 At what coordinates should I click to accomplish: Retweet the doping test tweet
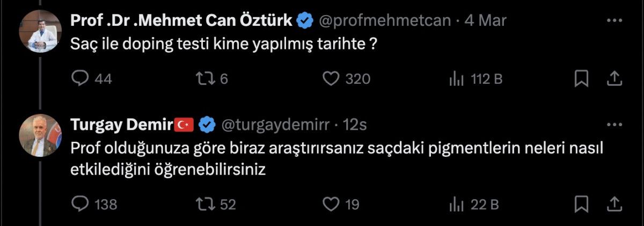pyautogui.click(x=205, y=79)
